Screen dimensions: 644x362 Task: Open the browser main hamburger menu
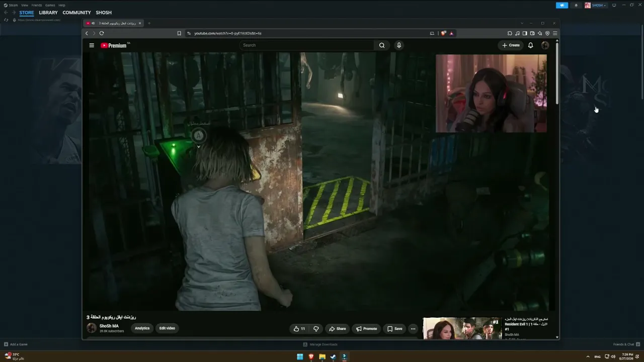(x=555, y=33)
